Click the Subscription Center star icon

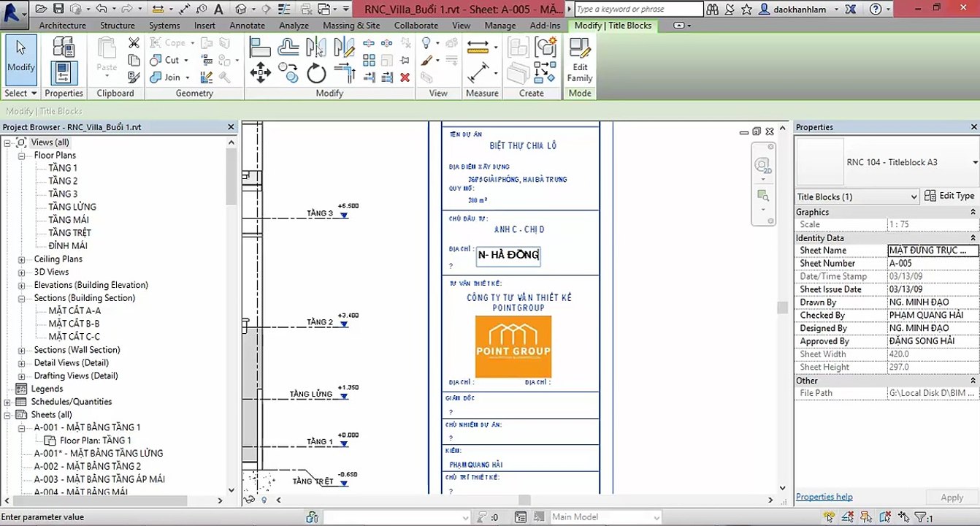pos(746,9)
